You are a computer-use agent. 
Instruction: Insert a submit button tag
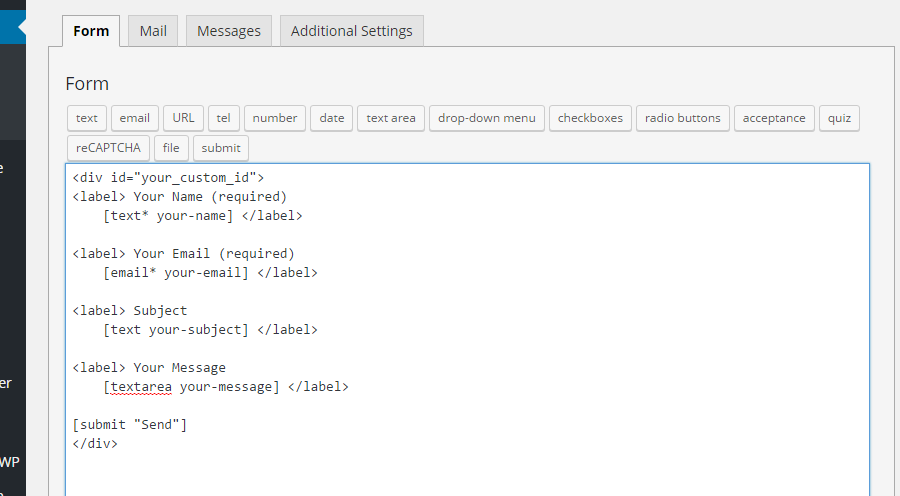coord(221,148)
